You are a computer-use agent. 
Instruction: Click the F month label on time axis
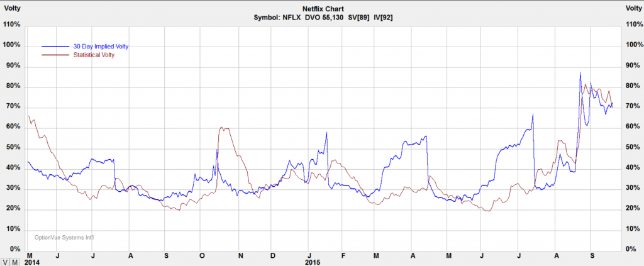(343, 255)
